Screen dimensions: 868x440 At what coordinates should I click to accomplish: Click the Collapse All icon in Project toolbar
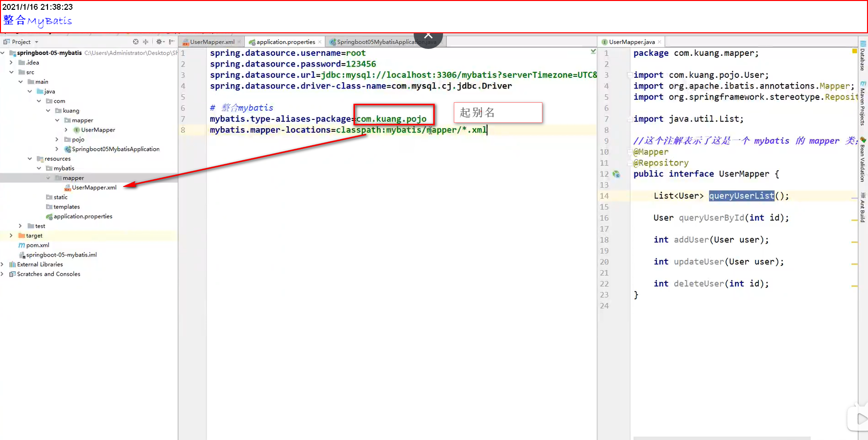coord(145,42)
